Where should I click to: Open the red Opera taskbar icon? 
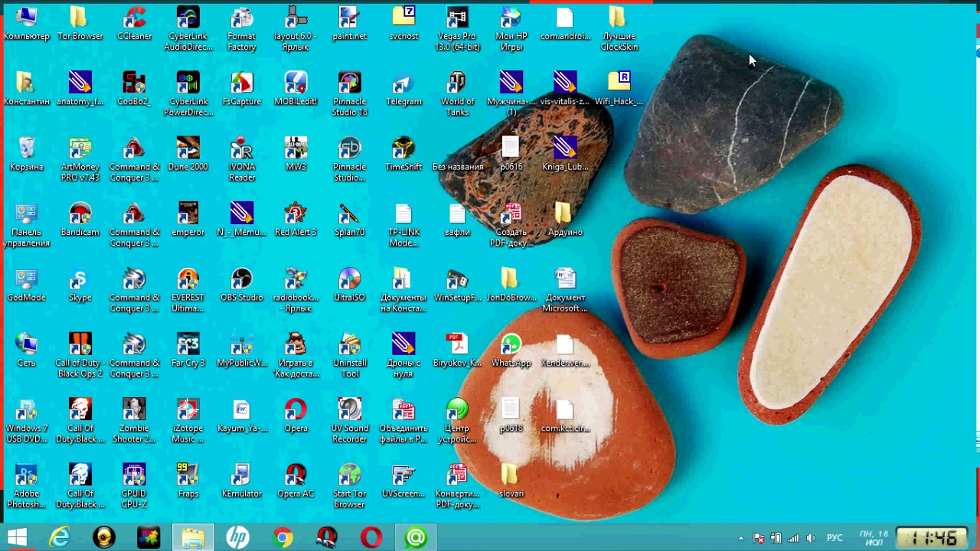pyautogui.click(x=371, y=537)
